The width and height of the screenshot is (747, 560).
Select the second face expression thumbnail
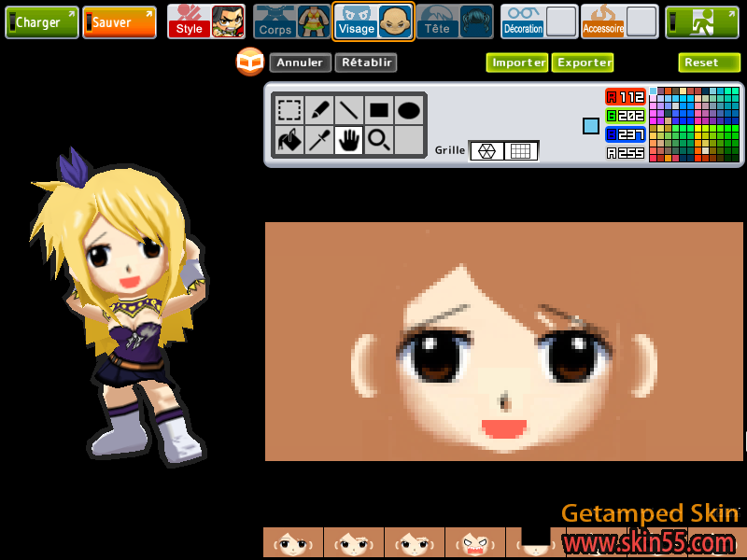(x=354, y=542)
